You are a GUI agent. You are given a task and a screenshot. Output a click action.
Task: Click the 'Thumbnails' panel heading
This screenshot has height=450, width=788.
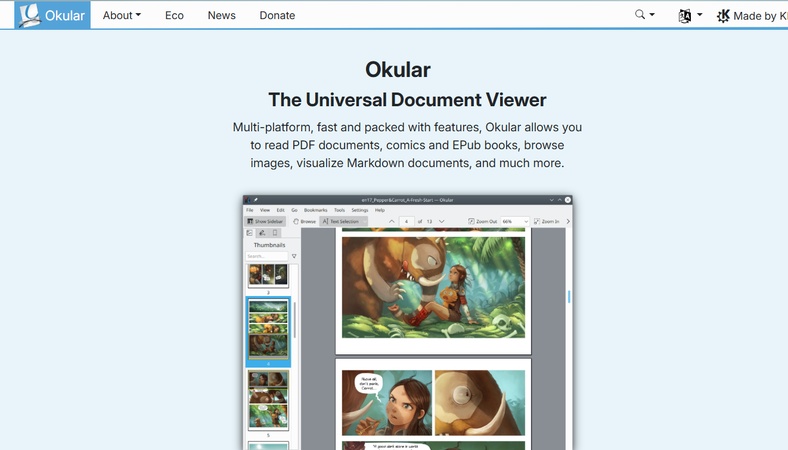click(269, 245)
